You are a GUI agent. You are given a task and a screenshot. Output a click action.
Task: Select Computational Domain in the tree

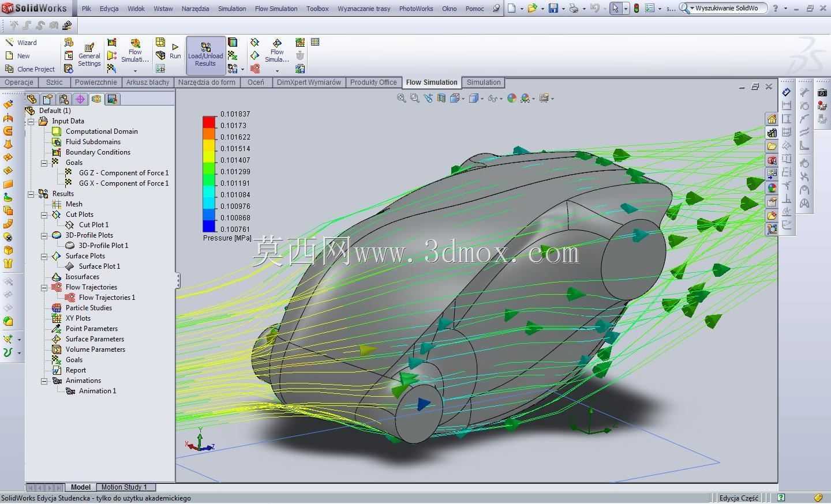102,131
